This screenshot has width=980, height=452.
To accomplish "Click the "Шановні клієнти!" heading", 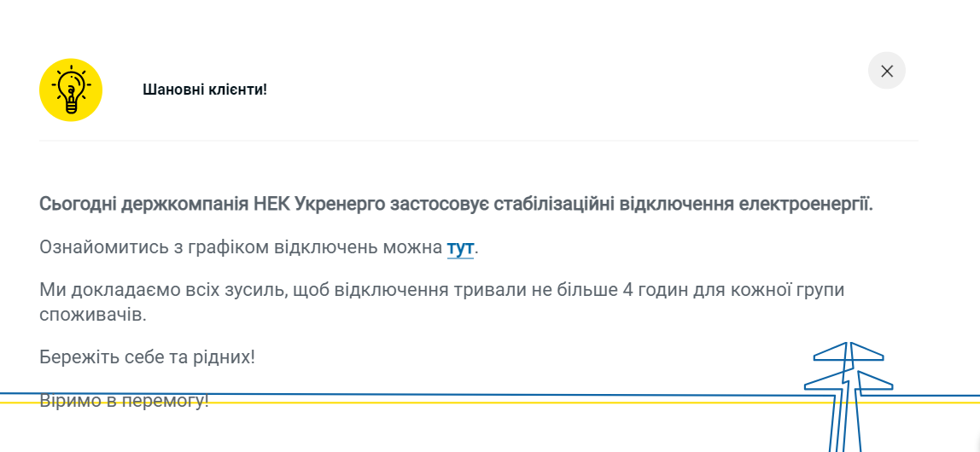I will tap(205, 90).
